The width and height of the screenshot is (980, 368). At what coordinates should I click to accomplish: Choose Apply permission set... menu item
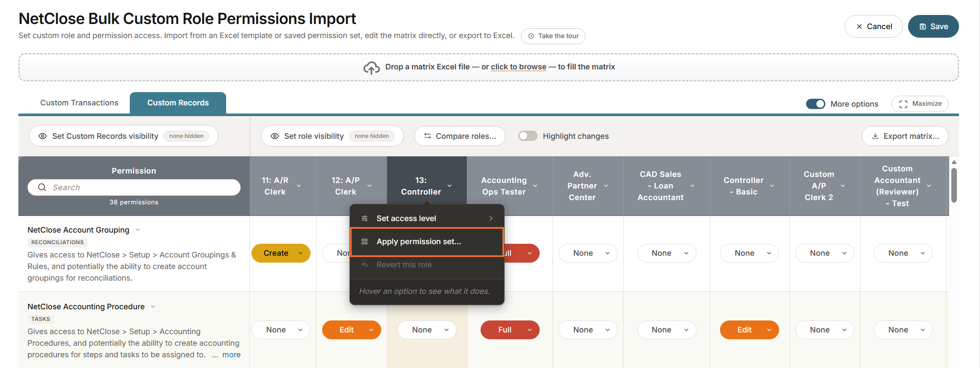pos(427,242)
